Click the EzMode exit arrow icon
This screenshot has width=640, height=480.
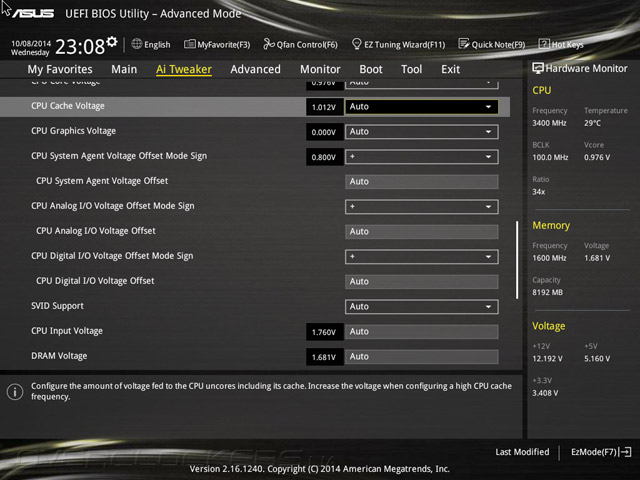pos(625,452)
